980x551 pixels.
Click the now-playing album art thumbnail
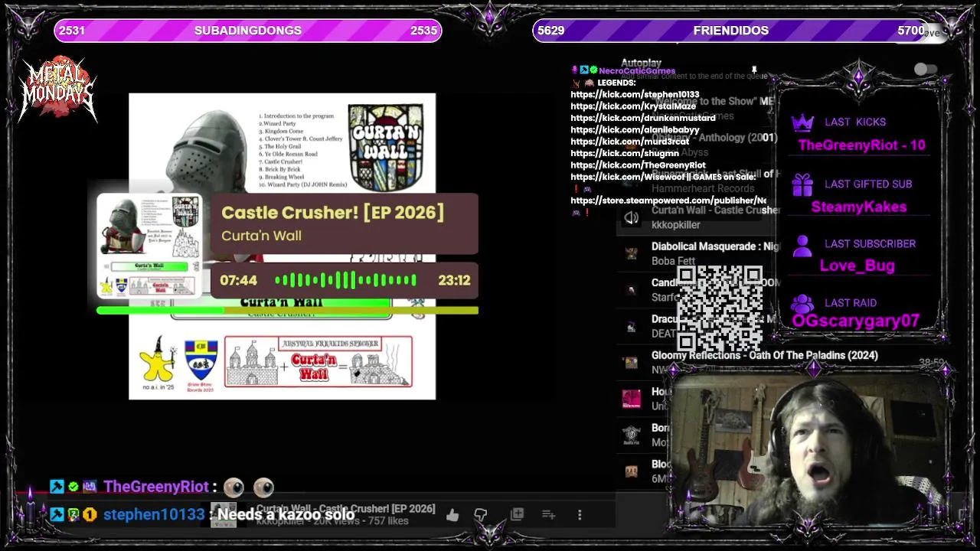150,246
